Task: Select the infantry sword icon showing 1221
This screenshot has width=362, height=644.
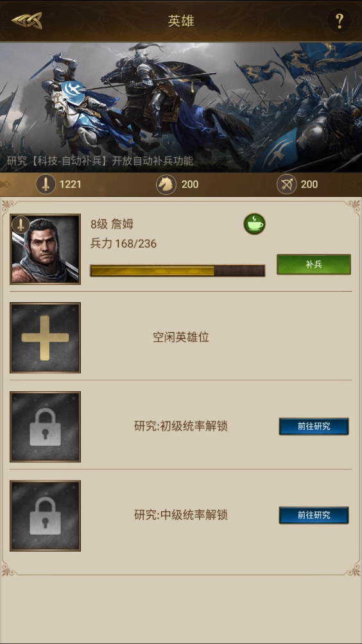Action: point(46,184)
